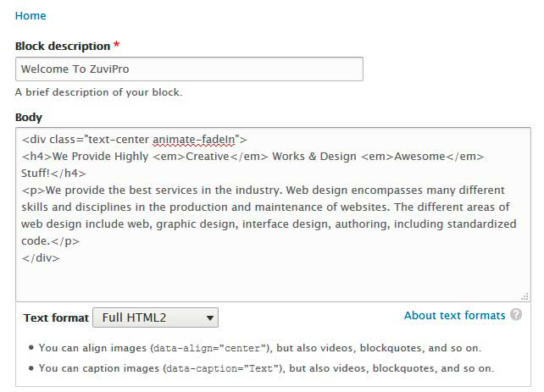Focus the Block description input field
The height and width of the screenshot is (392, 544).
pyautogui.click(x=189, y=69)
